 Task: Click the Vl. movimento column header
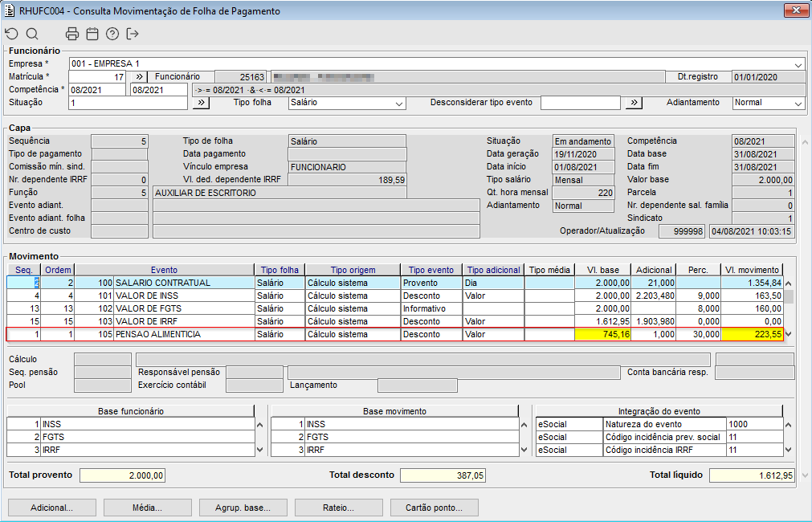tap(751, 271)
